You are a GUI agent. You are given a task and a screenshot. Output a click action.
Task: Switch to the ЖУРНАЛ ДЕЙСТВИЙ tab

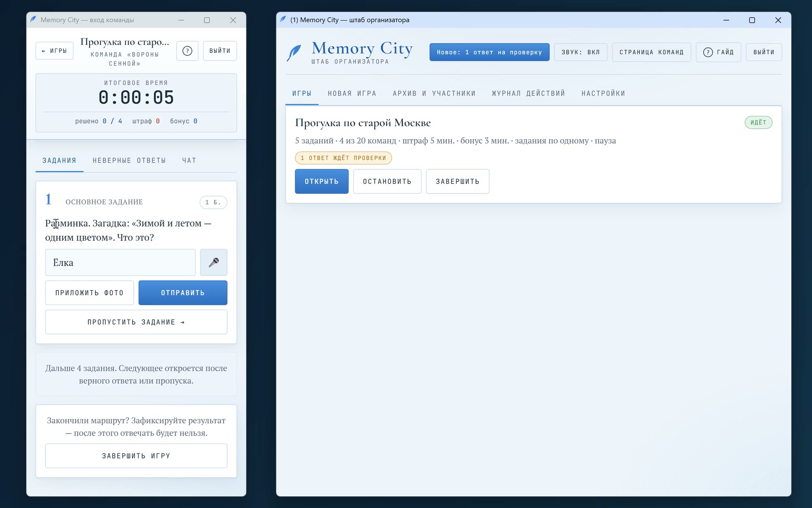tap(529, 94)
